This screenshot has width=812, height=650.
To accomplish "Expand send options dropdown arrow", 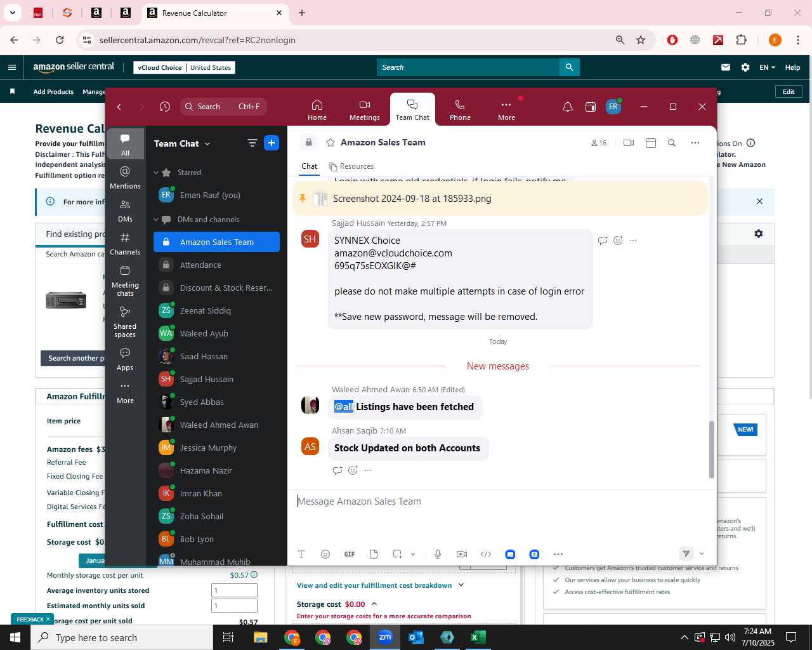I will tap(702, 554).
